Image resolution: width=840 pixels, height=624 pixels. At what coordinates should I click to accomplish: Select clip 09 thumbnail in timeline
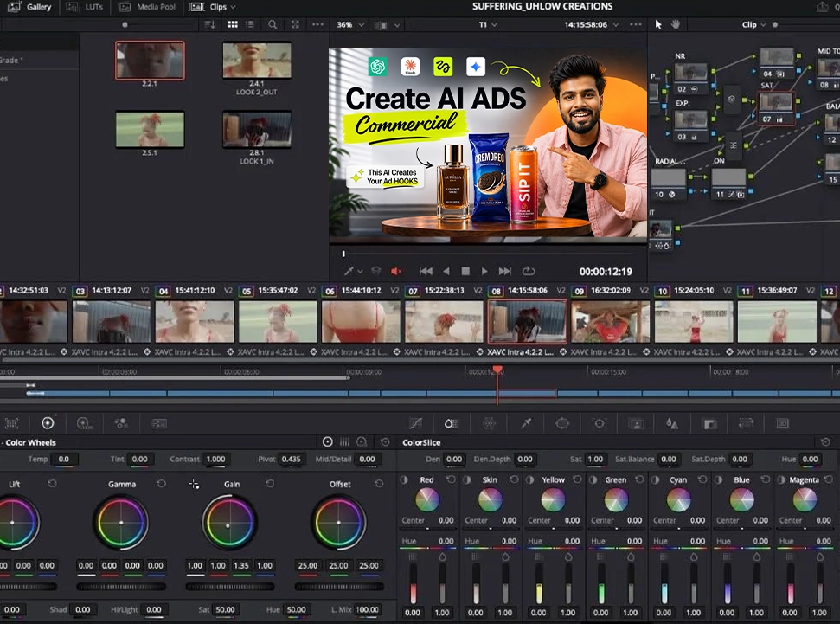click(610, 320)
